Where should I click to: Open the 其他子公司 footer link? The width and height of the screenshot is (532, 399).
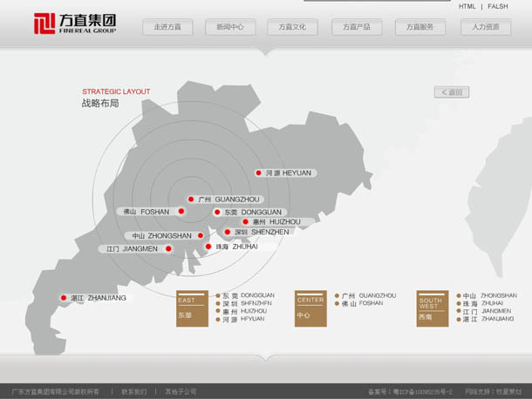tap(181, 392)
